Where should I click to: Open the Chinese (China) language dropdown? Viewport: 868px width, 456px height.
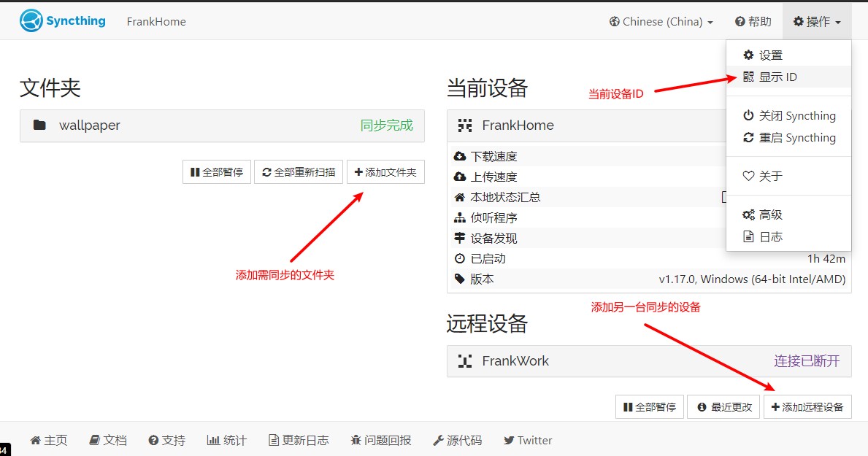(661, 22)
